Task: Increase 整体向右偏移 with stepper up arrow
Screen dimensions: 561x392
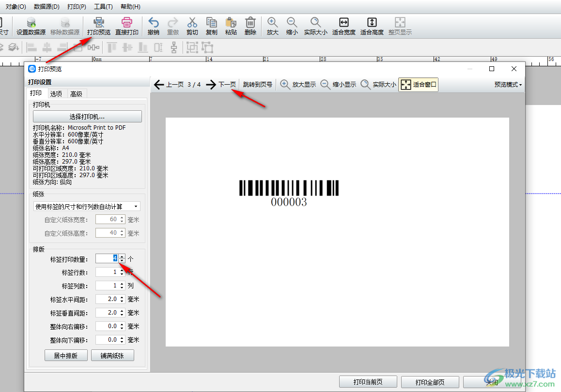Action: tap(122, 324)
